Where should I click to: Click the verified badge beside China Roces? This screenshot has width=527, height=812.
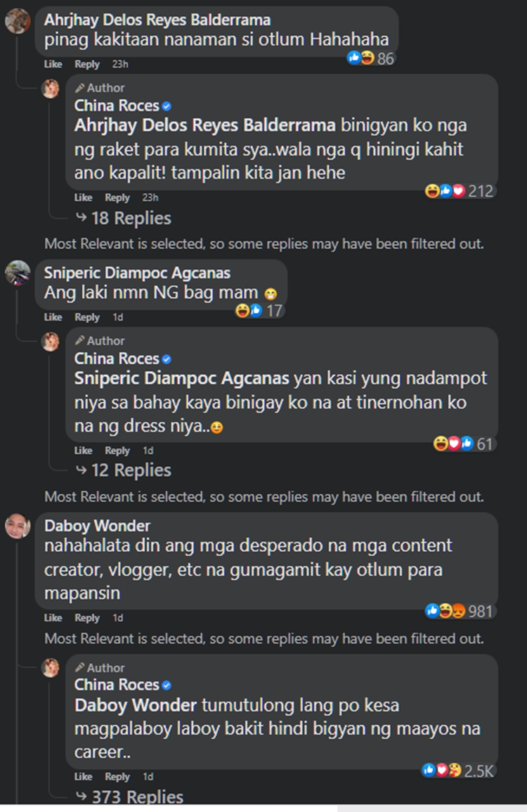point(166,105)
